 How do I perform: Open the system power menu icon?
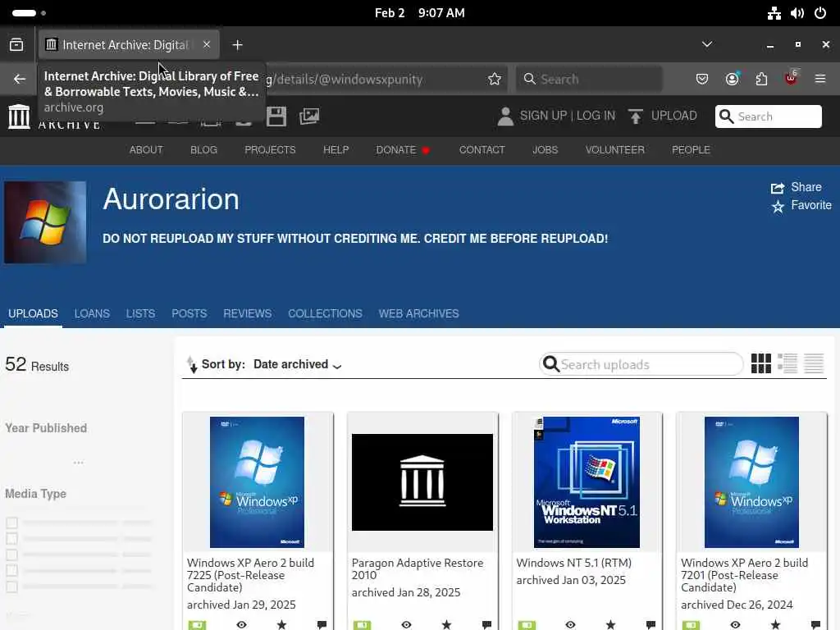click(820, 13)
